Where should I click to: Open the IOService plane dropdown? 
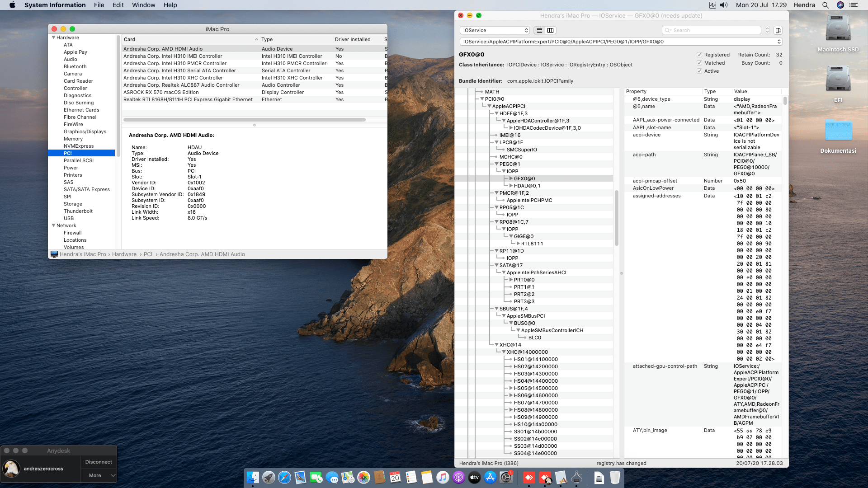pos(495,30)
